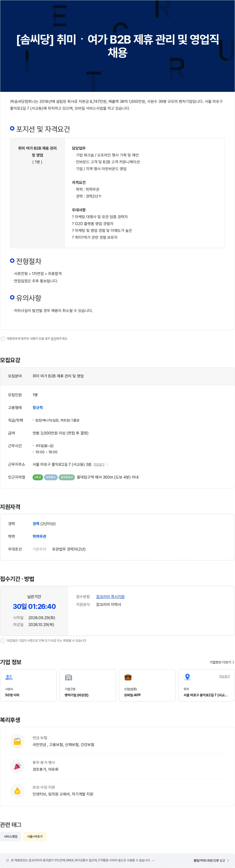The image size is (235, 868).
Task: Click the 사원수 people icon
Action: (x=9, y=677)
